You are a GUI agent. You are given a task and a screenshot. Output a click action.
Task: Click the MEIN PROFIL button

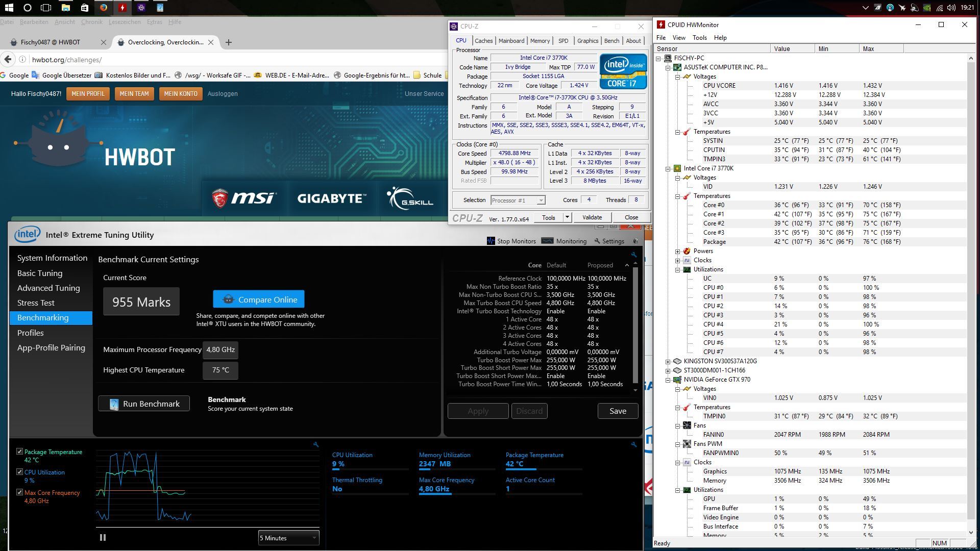point(88,94)
